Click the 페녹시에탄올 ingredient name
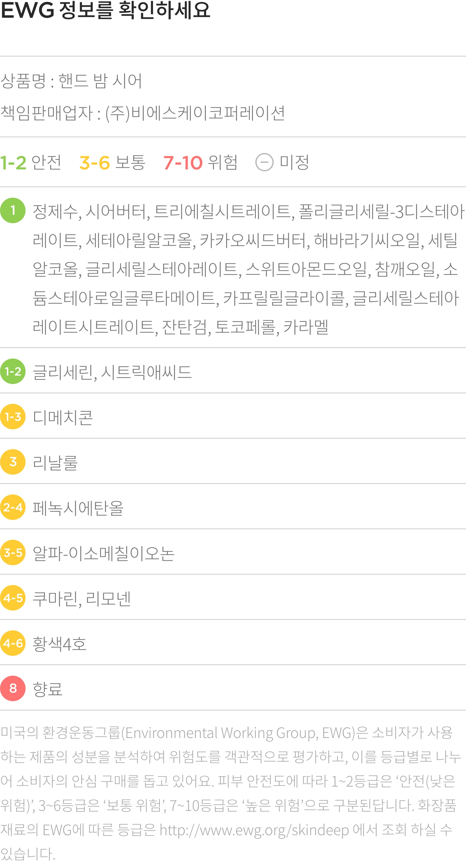466x868 pixels. click(78, 508)
